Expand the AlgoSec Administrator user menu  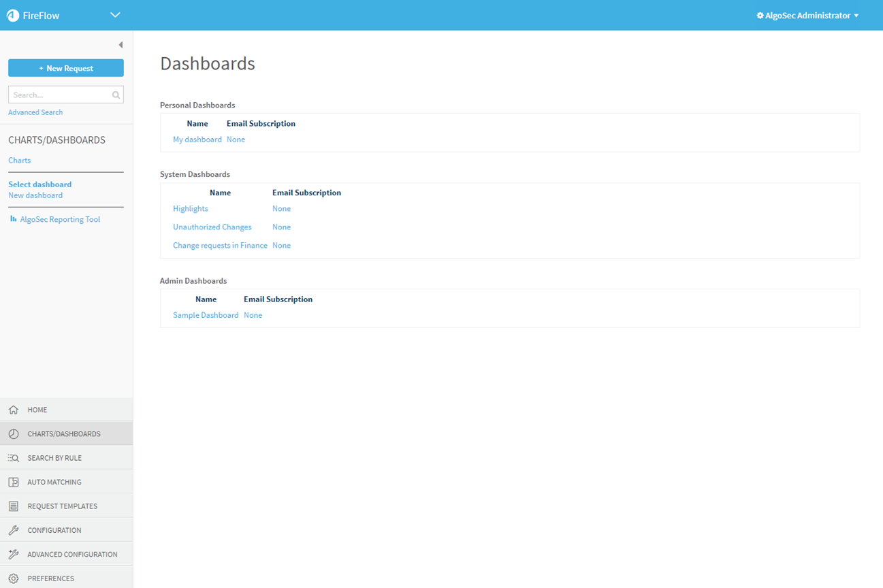tap(807, 15)
